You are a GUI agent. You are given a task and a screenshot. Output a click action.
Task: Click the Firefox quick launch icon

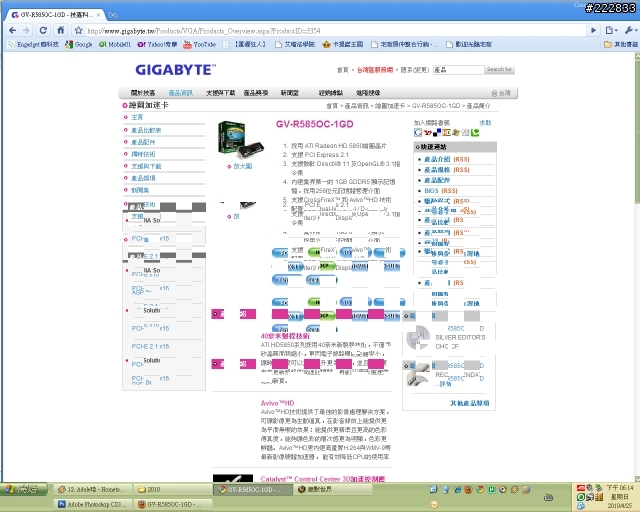[468, 489]
